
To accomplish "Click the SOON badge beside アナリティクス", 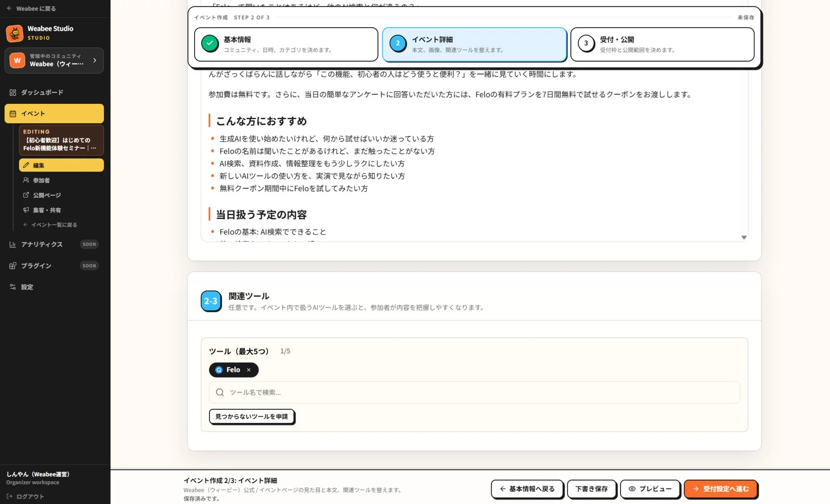I will coord(89,244).
